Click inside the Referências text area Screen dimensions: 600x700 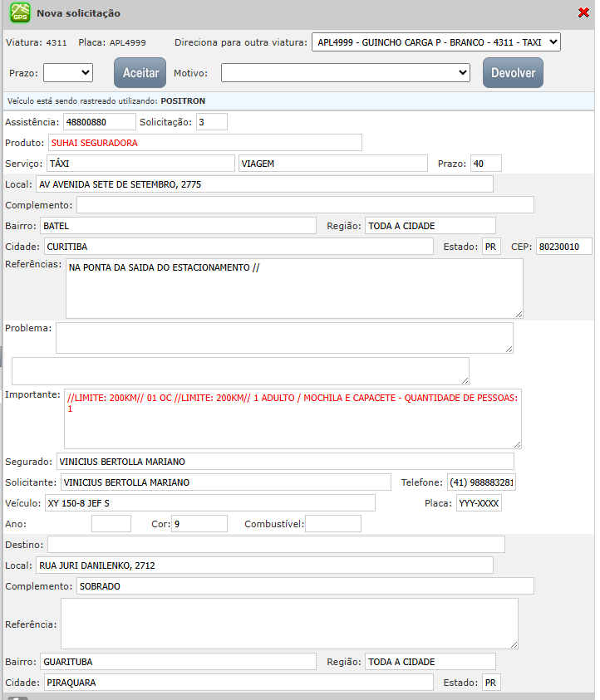coord(293,288)
